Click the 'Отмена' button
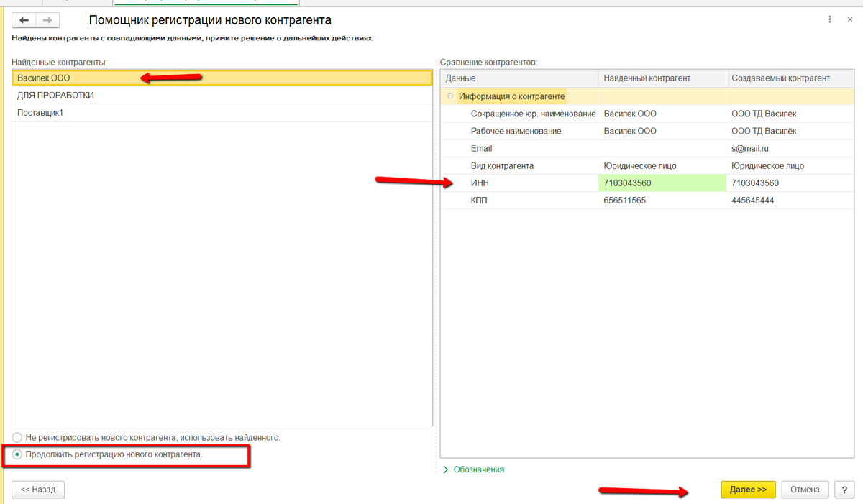Screen dimensions: 863x504 805,489
